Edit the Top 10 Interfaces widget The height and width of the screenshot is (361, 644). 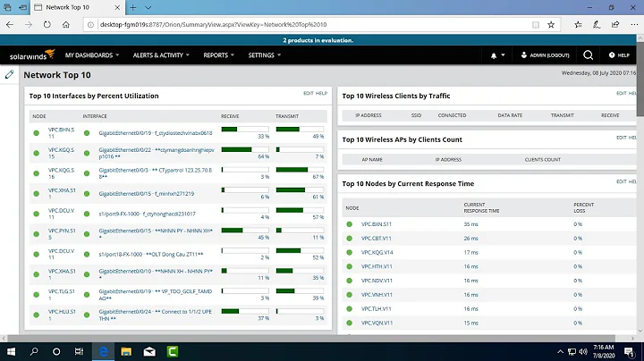(308, 93)
